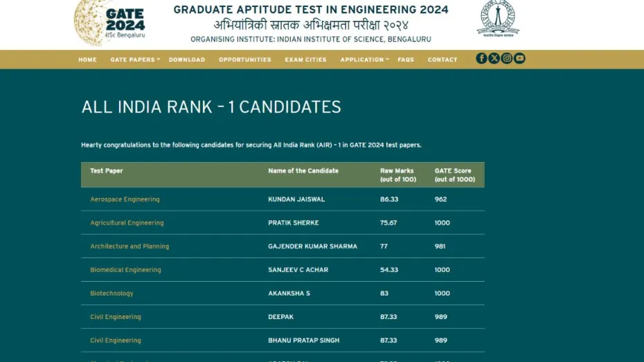The width and height of the screenshot is (644, 362).
Task: Click the Test Paper column header
Action: click(107, 171)
